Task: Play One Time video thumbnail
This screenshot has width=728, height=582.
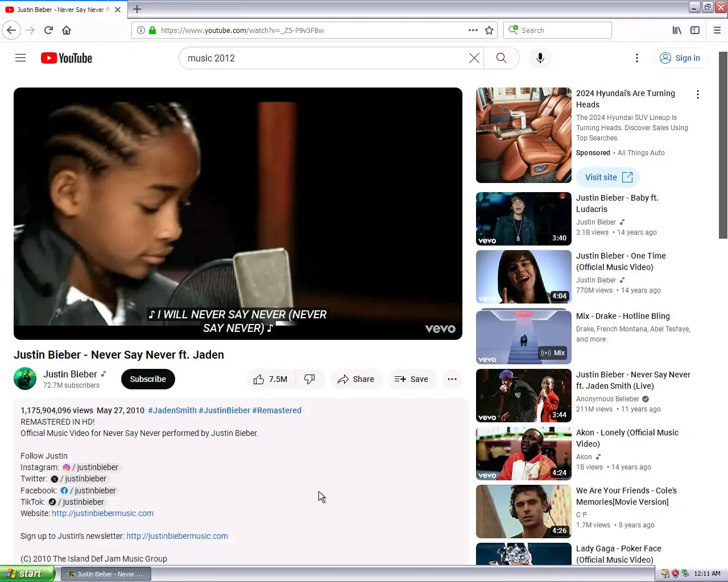Action: [524, 277]
